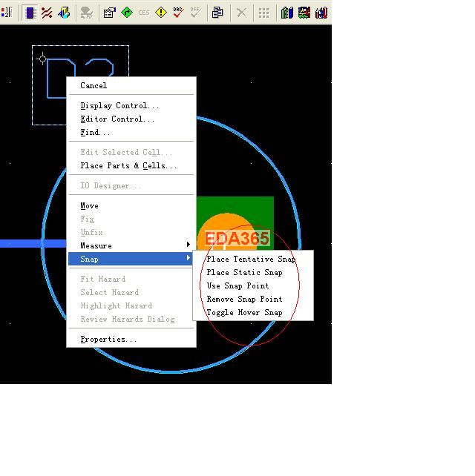Select the highlighted Snap menu entry

[131, 259]
